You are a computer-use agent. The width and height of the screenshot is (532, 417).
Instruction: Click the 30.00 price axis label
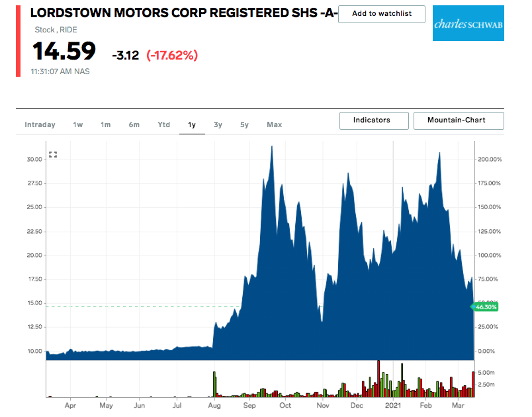pyautogui.click(x=34, y=159)
